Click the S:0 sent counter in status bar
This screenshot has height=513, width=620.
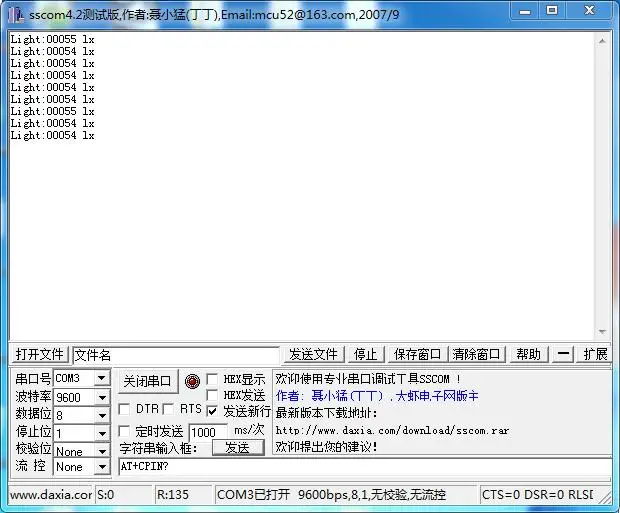pos(106,494)
